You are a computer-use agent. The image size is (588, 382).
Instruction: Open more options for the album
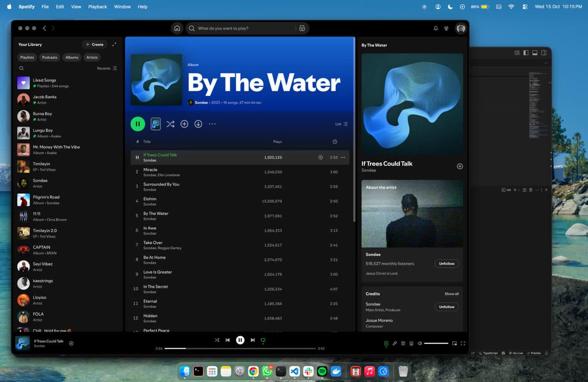pyautogui.click(x=212, y=124)
